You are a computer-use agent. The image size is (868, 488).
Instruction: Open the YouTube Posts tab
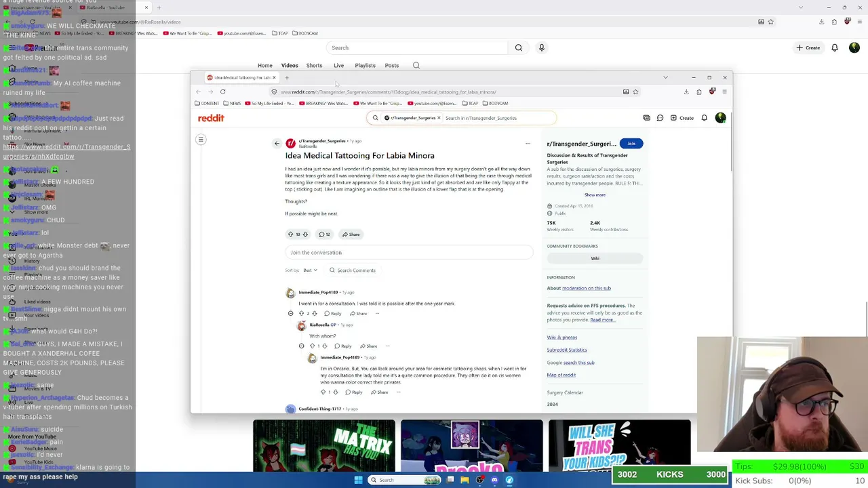coord(392,66)
